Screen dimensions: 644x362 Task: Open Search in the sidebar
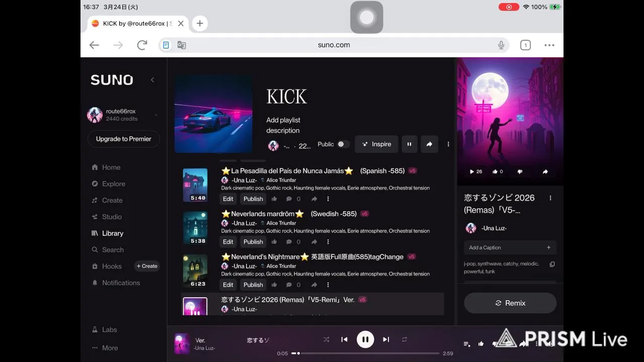tap(107, 250)
